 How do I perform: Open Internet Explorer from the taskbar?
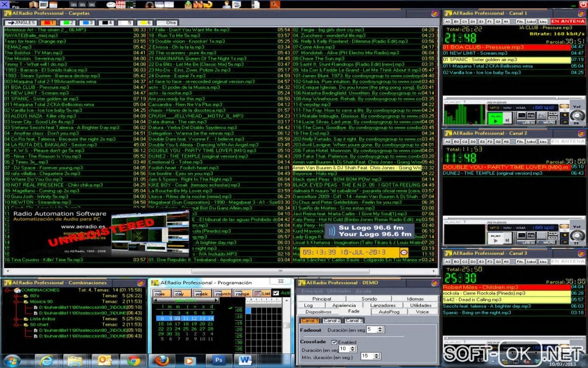point(47,361)
